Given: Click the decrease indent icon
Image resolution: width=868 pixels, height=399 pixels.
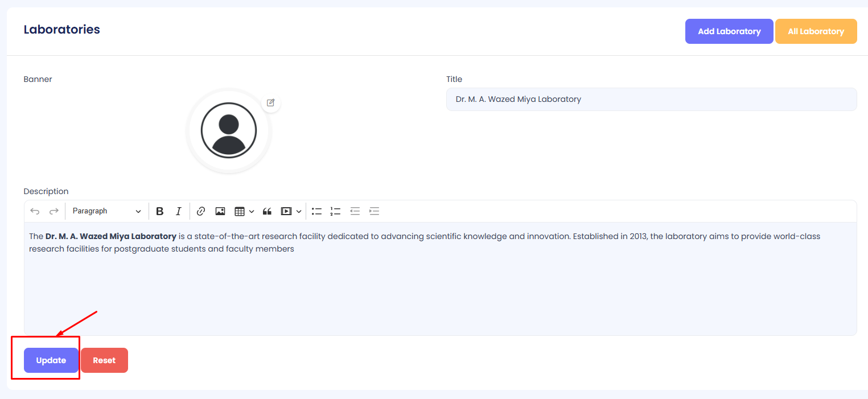Looking at the screenshot, I should (355, 211).
